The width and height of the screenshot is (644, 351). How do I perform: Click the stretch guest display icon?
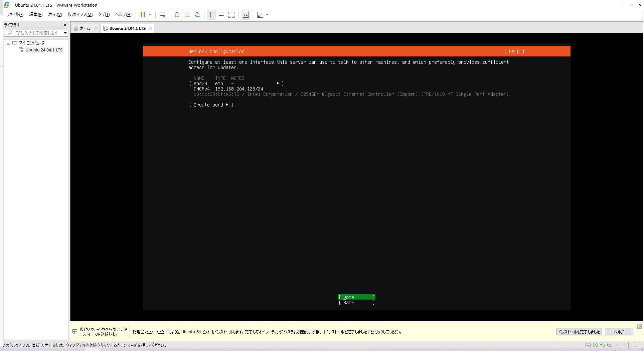pos(260,15)
